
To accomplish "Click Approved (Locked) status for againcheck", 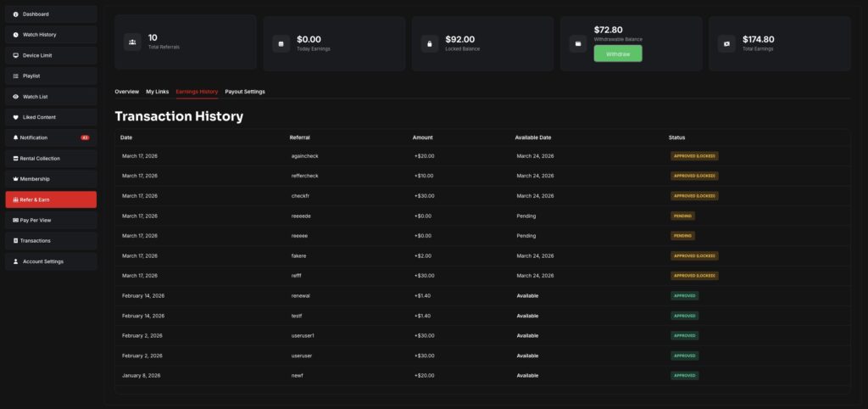I will pos(694,156).
